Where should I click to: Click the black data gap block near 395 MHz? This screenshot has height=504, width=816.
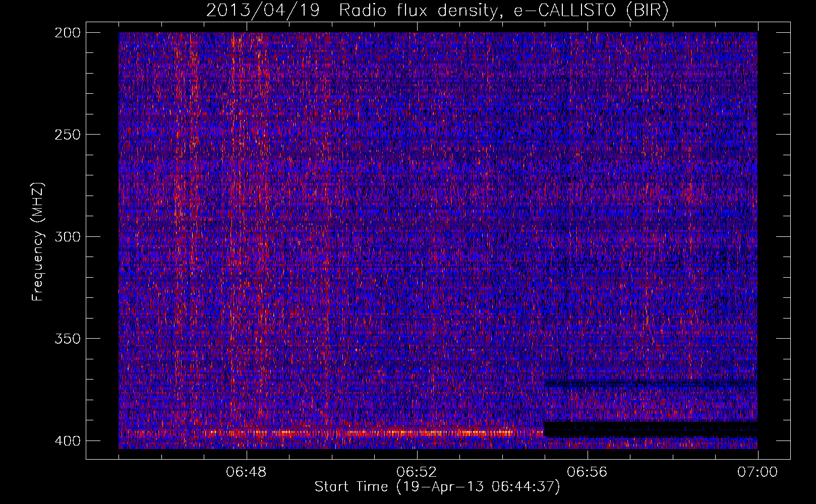tap(651, 429)
